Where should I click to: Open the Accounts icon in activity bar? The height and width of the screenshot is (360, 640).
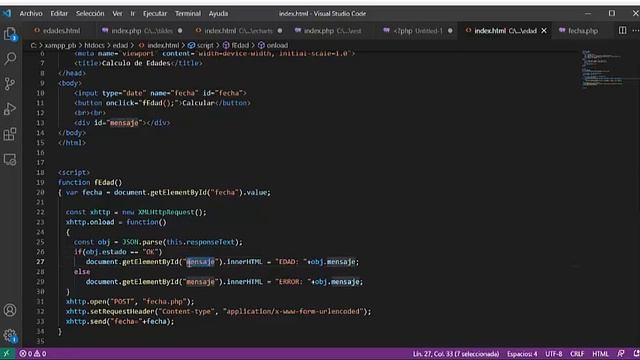[x=10, y=310]
